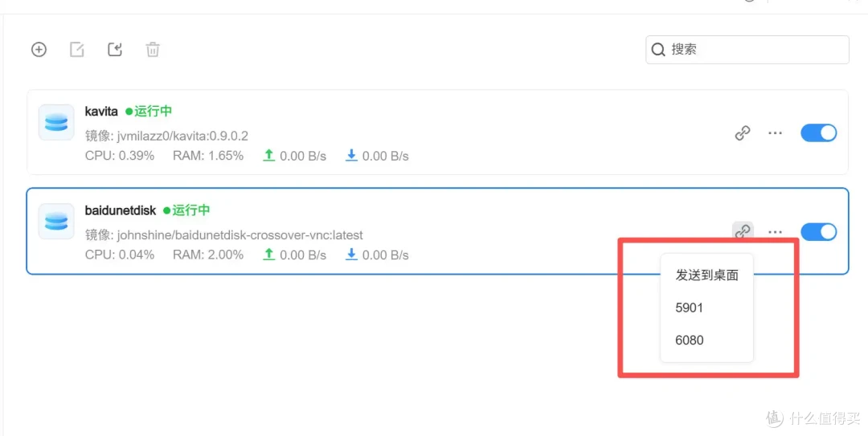Click image text jvmilazz0/kavita:0.9.0.2
The height and width of the screenshot is (436, 868).
pos(182,136)
